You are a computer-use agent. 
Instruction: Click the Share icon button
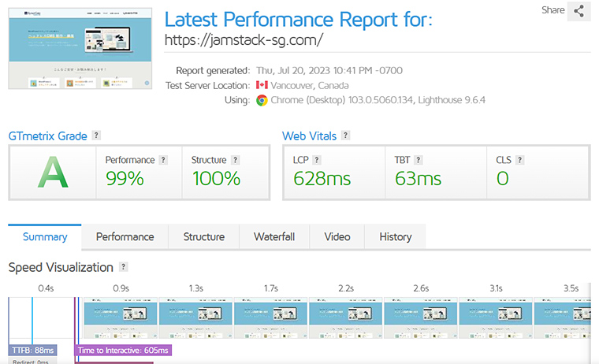coord(579,11)
